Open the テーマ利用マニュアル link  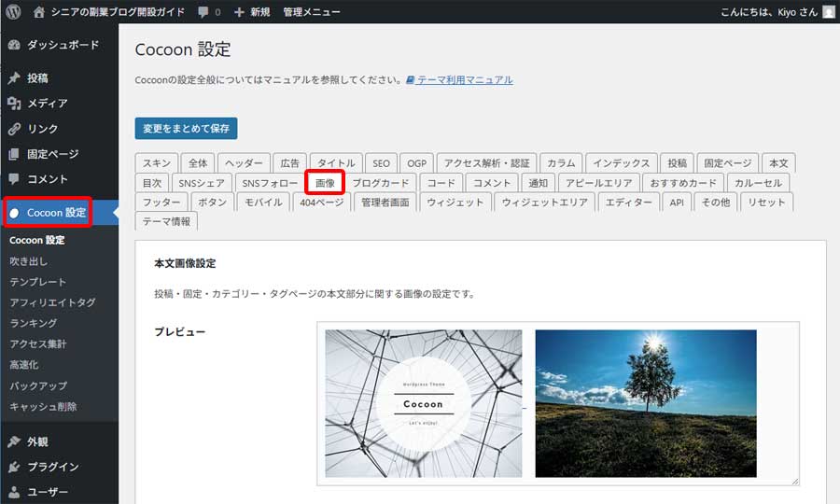tap(465, 80)
